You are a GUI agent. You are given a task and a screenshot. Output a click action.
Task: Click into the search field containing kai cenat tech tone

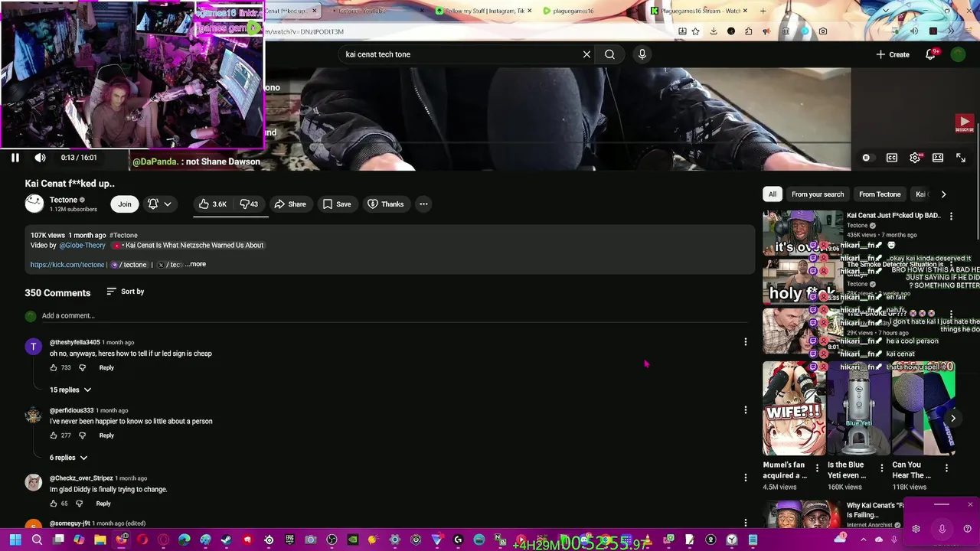[x=459, y=54]
